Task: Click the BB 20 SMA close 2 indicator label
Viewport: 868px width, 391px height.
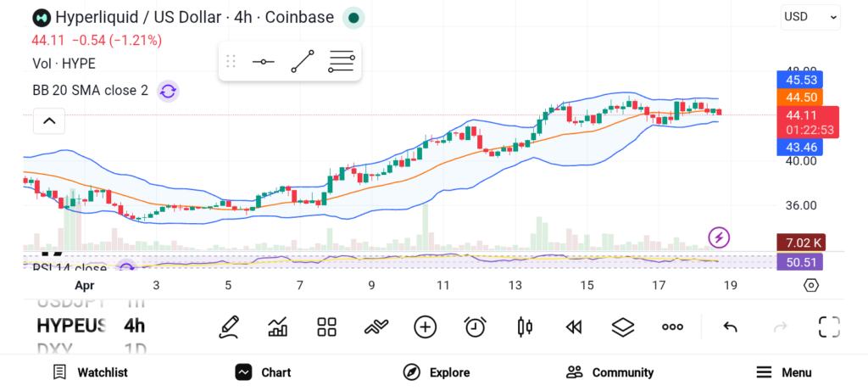Action: click(x=90, y=91)
